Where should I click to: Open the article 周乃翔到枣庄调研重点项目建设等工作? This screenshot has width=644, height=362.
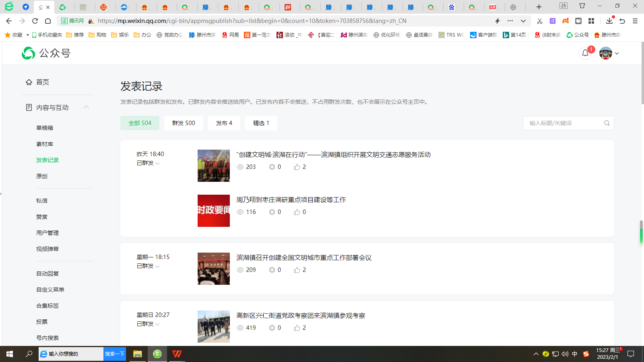tap(291, 200)
